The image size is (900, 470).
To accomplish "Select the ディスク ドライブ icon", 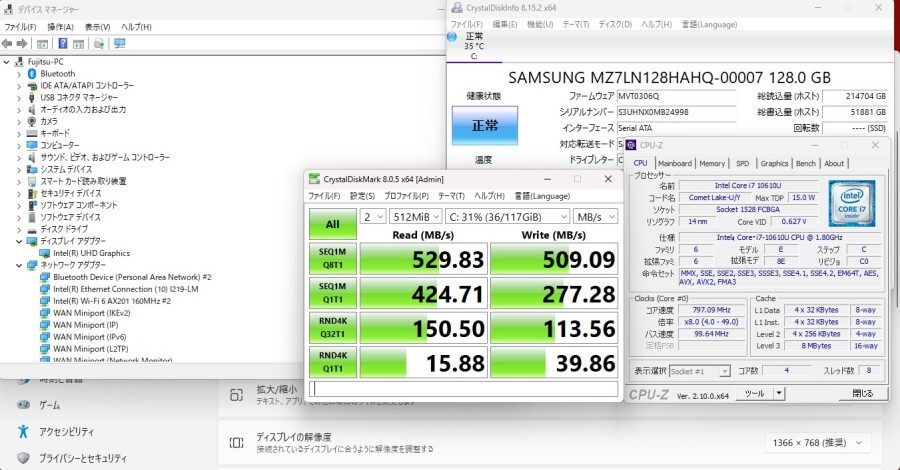I will (32, 229).
